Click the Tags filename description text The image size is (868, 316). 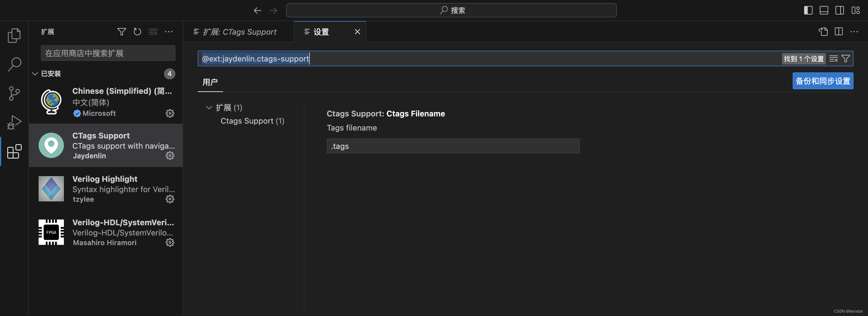pos(351,128)
